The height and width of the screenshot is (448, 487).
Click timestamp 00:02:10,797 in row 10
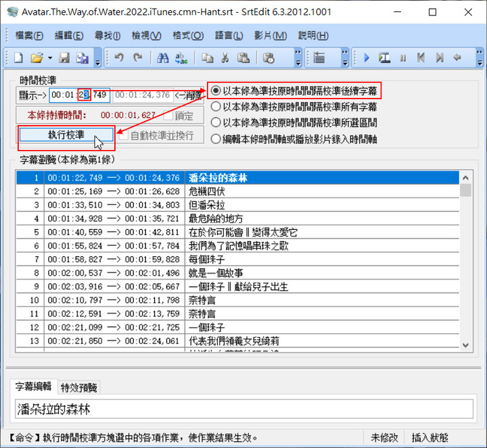[75, 300]
